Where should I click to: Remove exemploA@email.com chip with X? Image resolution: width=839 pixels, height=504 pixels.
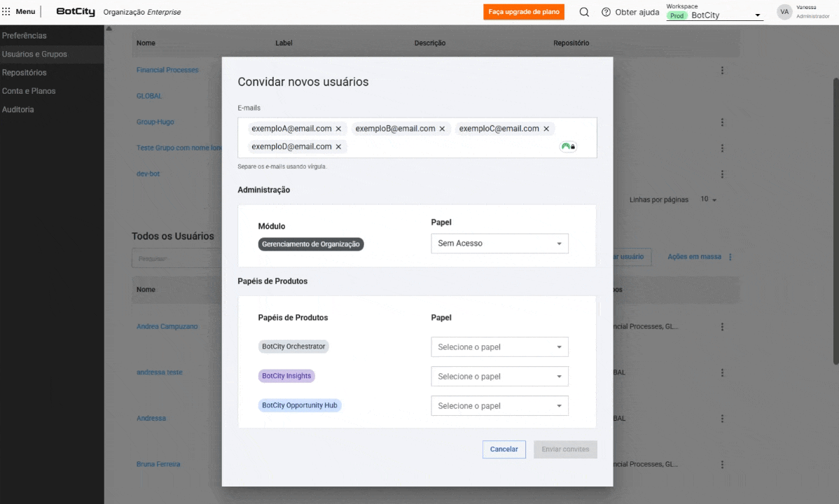[338, 129]
